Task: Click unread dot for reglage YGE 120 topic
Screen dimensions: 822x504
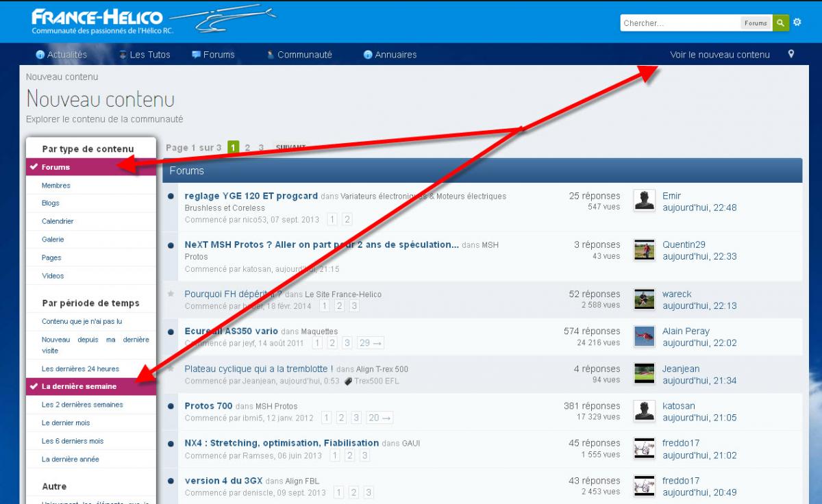Action: coord(171,197)
